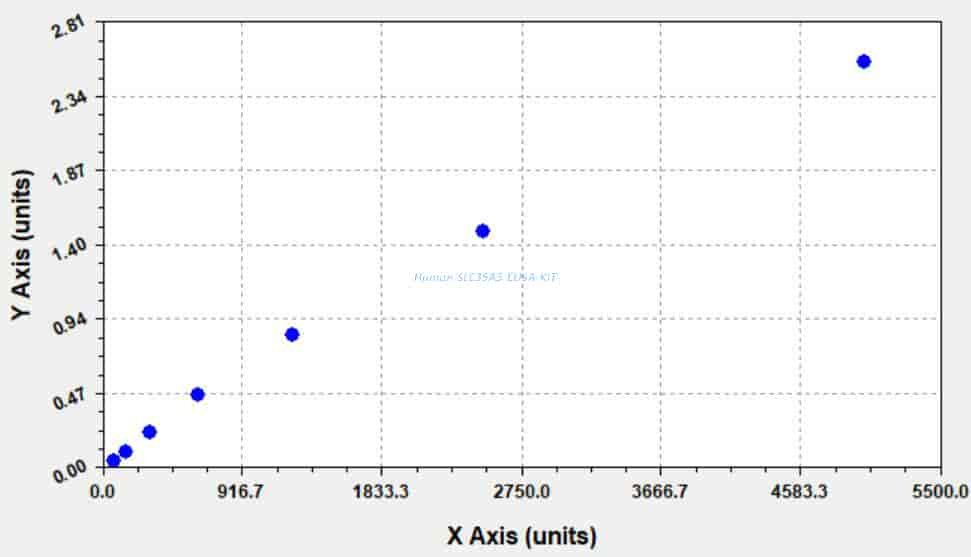Click the Y-axis tick label 0.47
Image resolution: width=971 pixels, height=557 pixels.
tap(69, 398)
